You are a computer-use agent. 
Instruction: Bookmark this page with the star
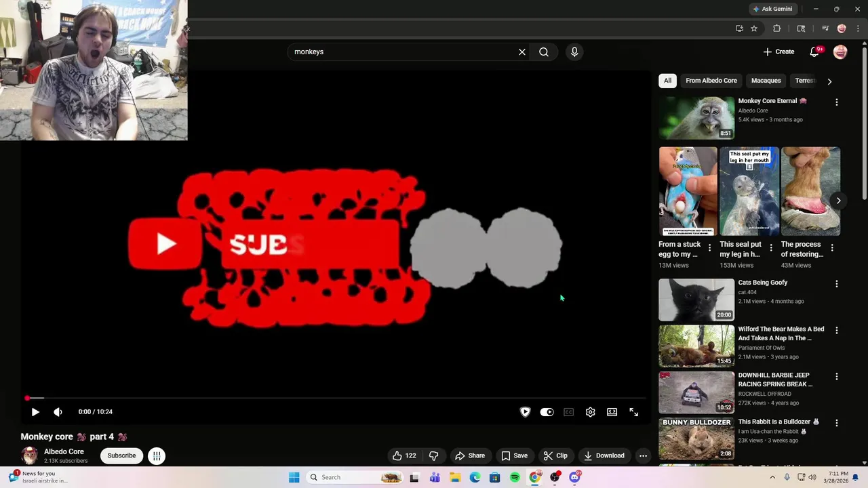click(x=754, y=28)
